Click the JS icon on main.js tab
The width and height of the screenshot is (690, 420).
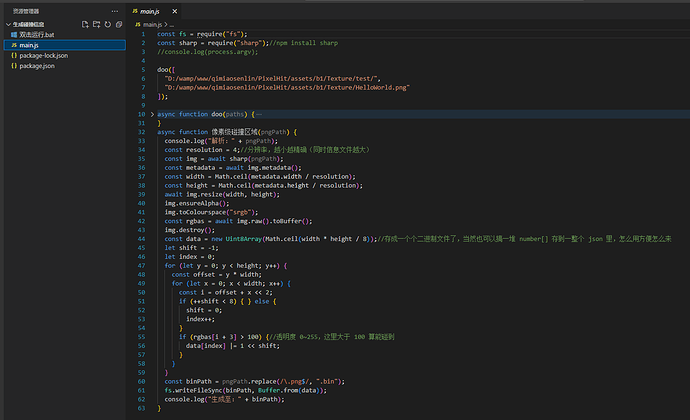136,9
